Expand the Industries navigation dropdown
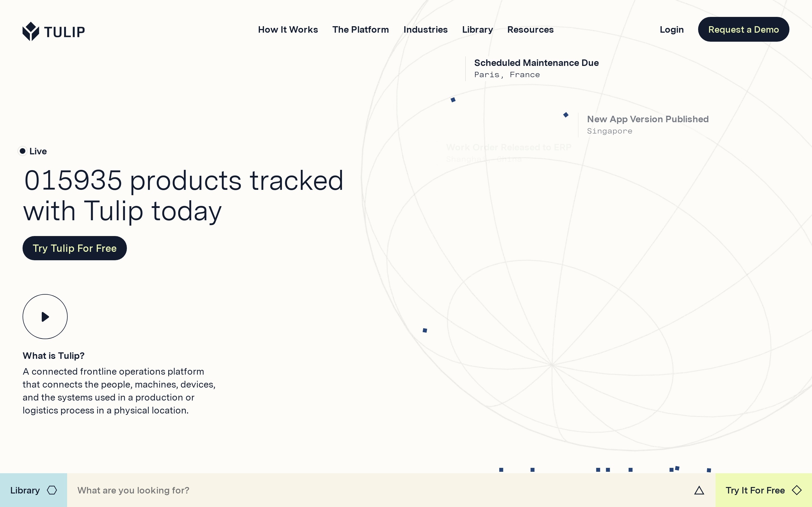Image resolution: width=812 pixels, height=507 pixels. pos(425,30)
